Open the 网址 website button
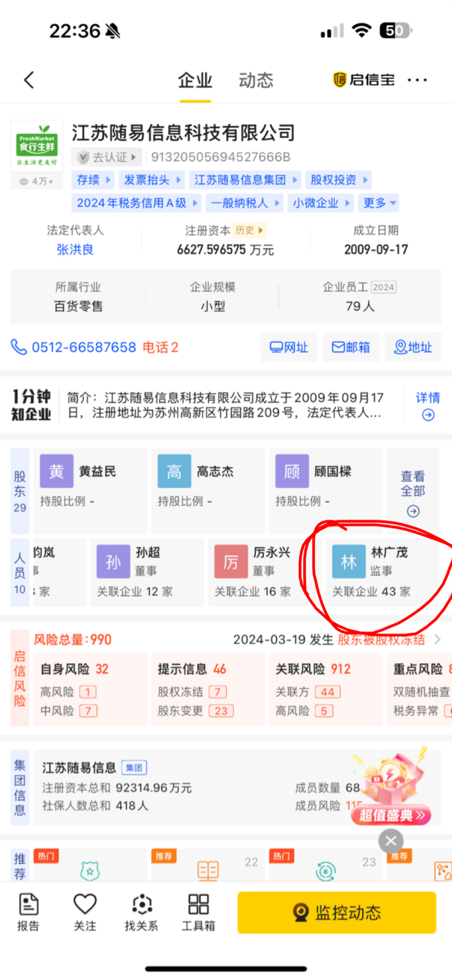This screenshot has width=452, height=980. (289, 347)
